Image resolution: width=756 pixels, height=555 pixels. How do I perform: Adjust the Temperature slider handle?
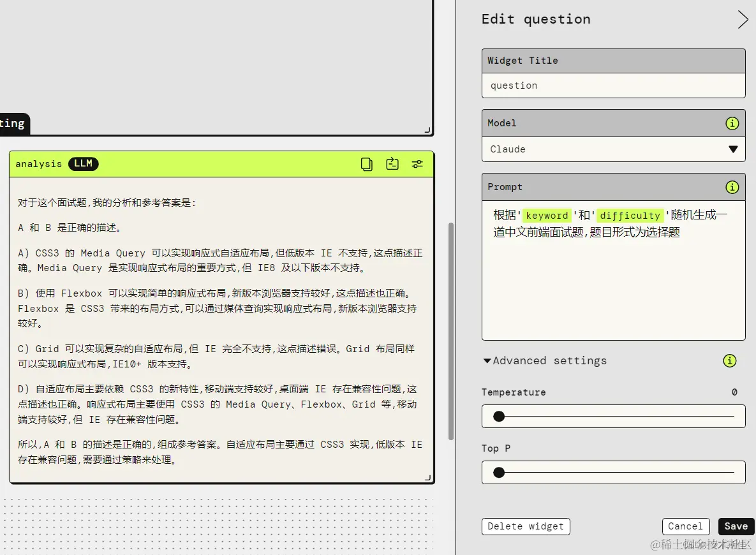499,416
